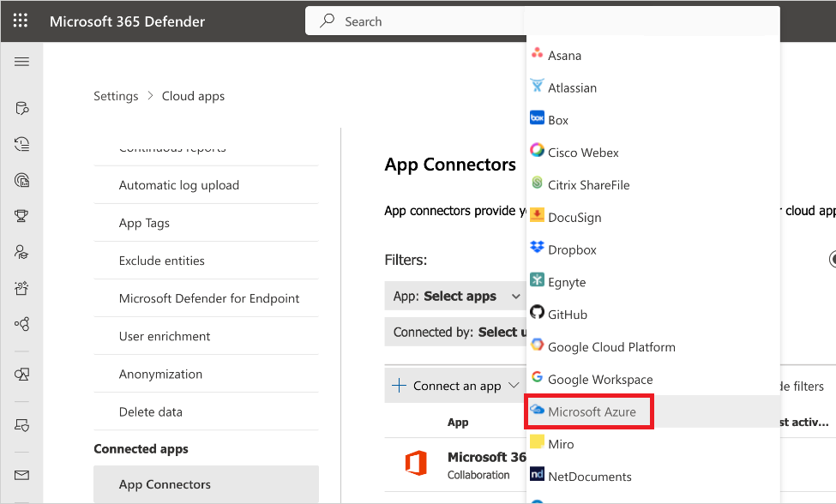Open the Partner catalog node icon in sidebar
Viewport: 836px width, 504px height.
(21, 325)
